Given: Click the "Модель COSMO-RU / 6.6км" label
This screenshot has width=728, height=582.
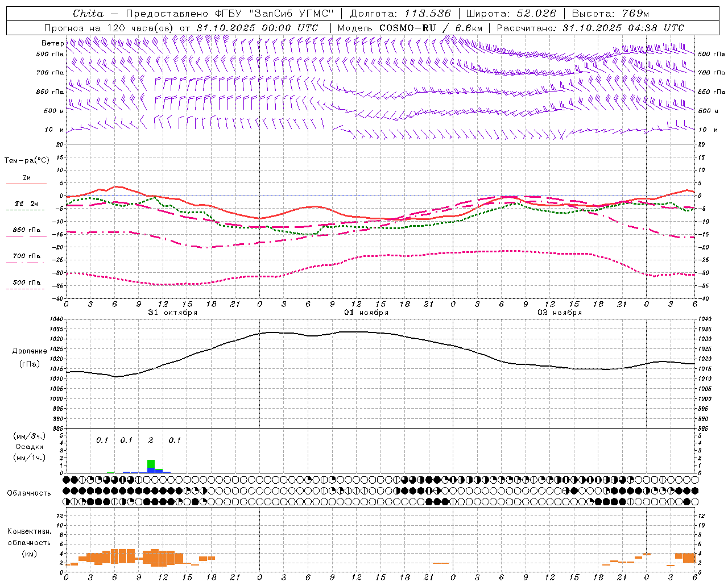Looking at the screenshot, I should click(x=410, y=28).
